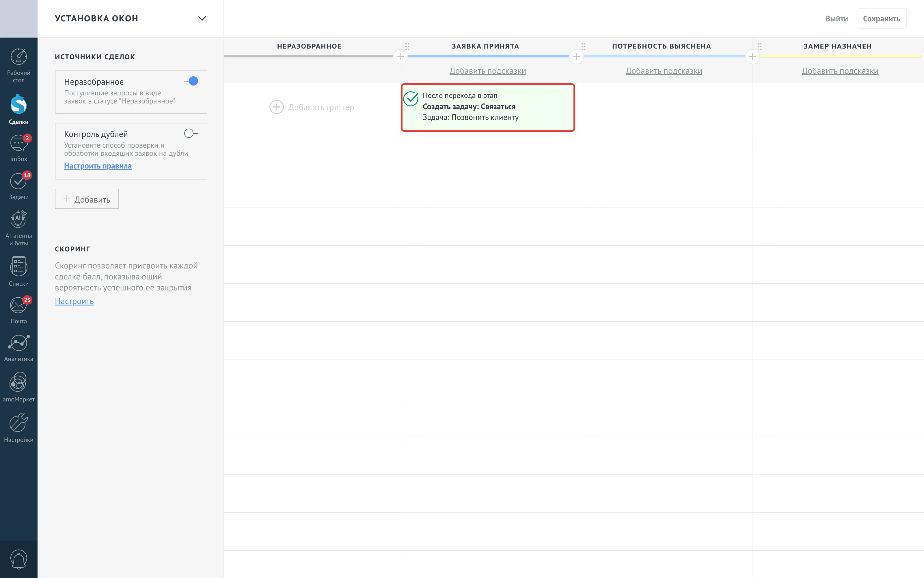The width and height of the screenshot is (924, 578).
Task: Select the ПОТРЕБНОСТЬ ВЫЯСНЕНА stage header
Action: point(661,46)
